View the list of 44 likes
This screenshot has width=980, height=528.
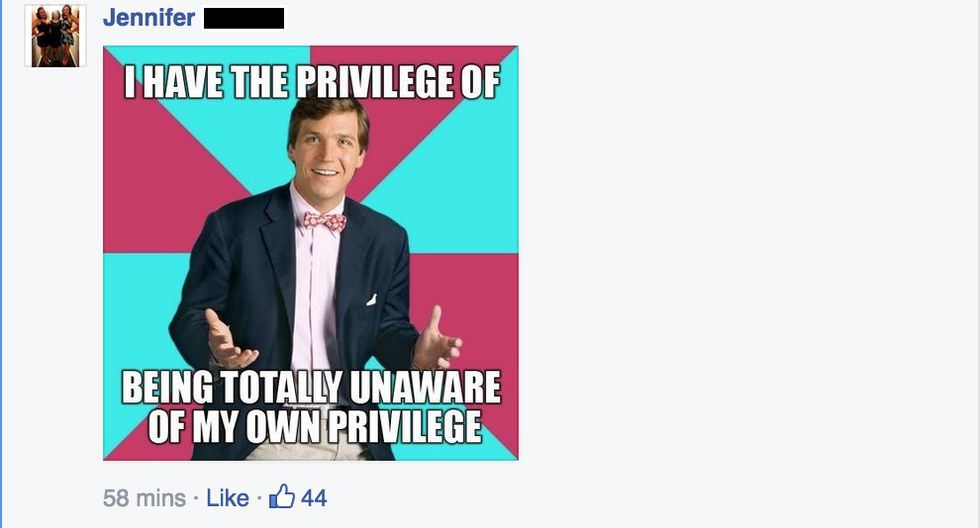(314, 498)
